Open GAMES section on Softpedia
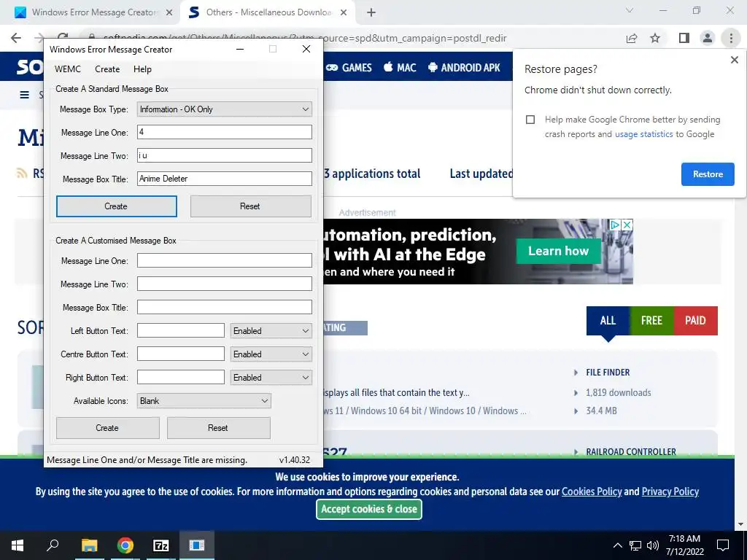Screen dimensions: 747x560 (x=349, y=68)
